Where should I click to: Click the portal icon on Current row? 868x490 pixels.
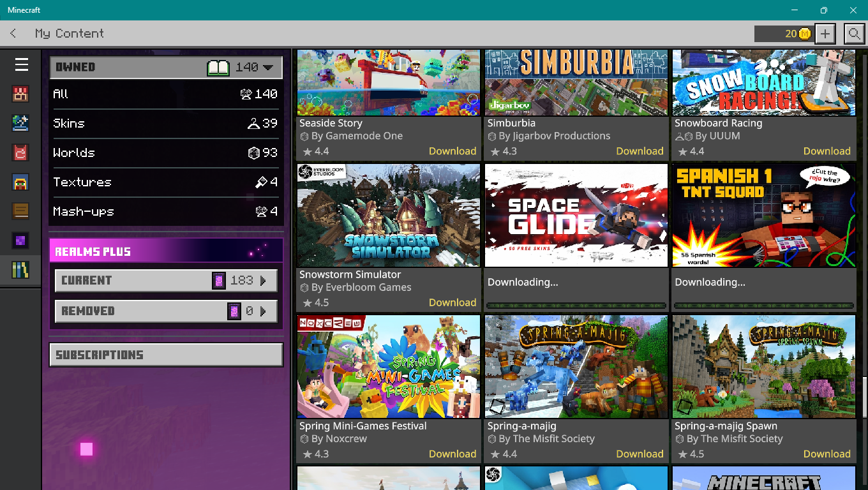pyautogui.click(x=219, y=281)
